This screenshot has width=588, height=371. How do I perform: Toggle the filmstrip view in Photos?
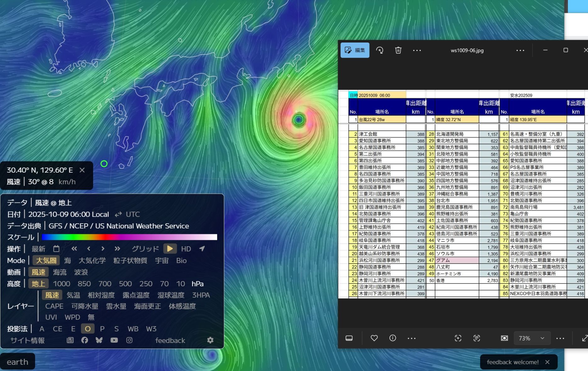pos(349,338)
